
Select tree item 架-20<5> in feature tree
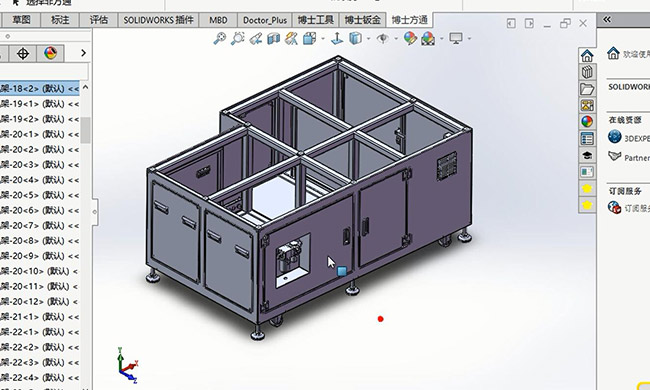click(39, 195)
